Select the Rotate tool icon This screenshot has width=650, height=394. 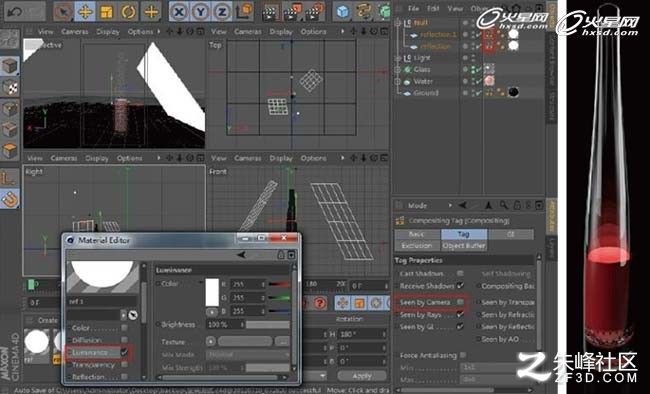click(129, 12)
